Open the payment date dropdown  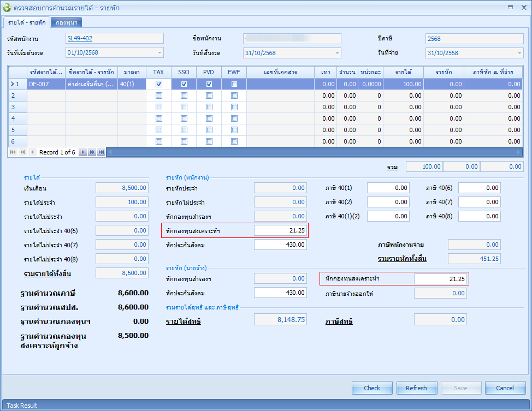[519, 53]
